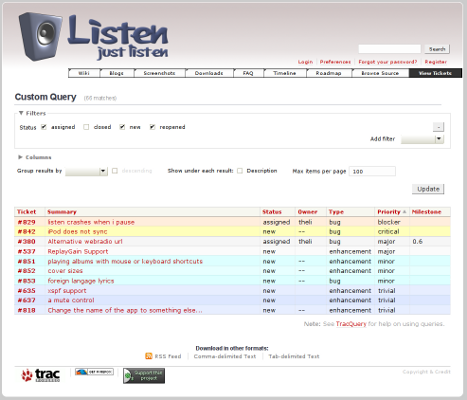Open the Blogs tab

pyautogui.click(x=117, y=73)
